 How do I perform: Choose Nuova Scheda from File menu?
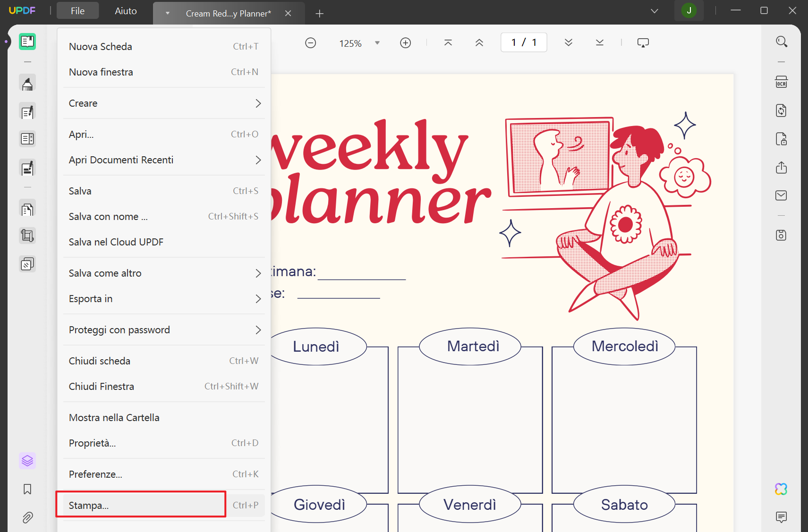coord(164,47)
